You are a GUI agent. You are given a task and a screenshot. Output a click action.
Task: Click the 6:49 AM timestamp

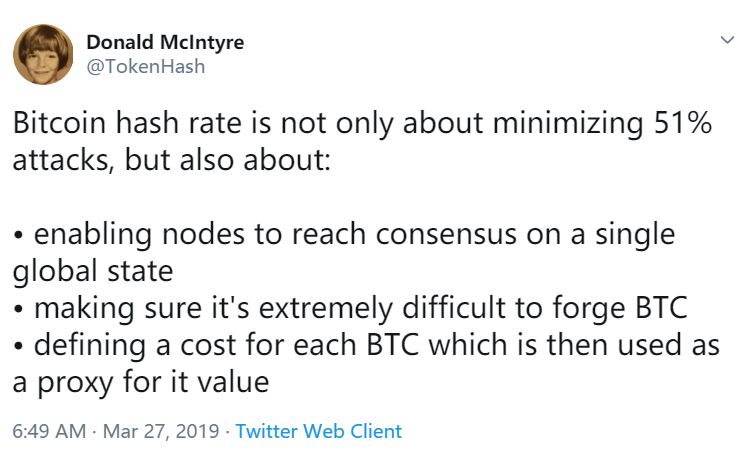(x=49, y=431)
